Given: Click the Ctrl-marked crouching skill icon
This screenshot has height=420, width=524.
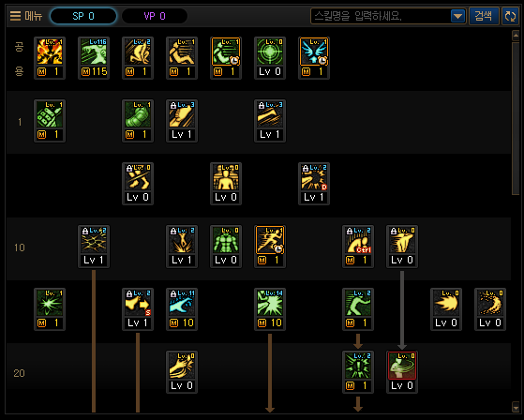Looking at the screenshot, I should click(x=358, y=240).
